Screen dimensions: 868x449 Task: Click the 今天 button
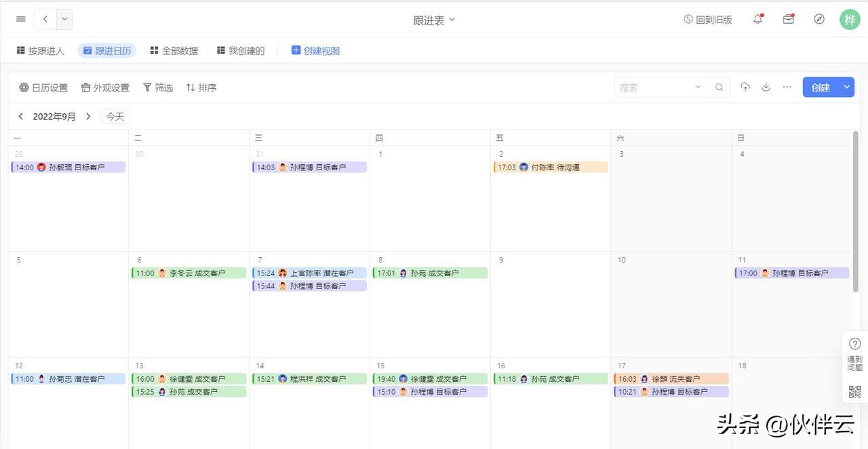click(x=115, y=117)
